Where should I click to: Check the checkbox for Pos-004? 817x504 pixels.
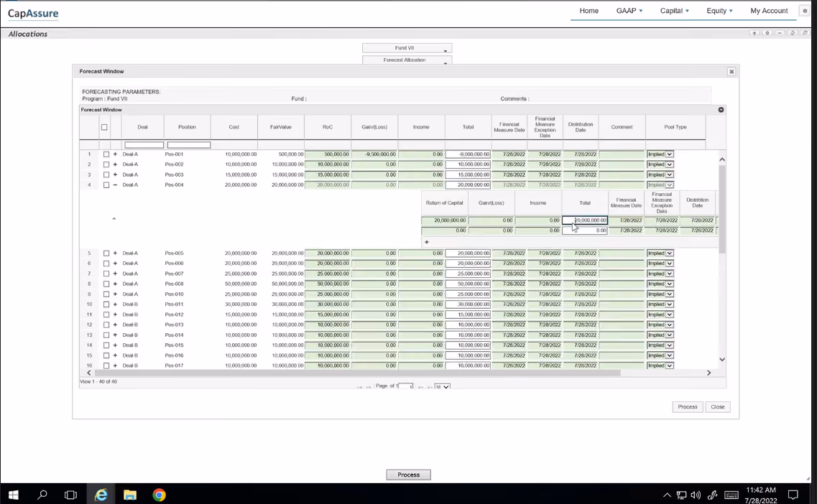tap(106, 185)
